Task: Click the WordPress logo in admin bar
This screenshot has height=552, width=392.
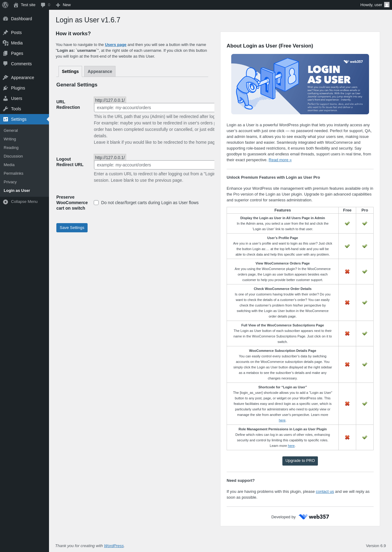Action: tap(5, 5)
